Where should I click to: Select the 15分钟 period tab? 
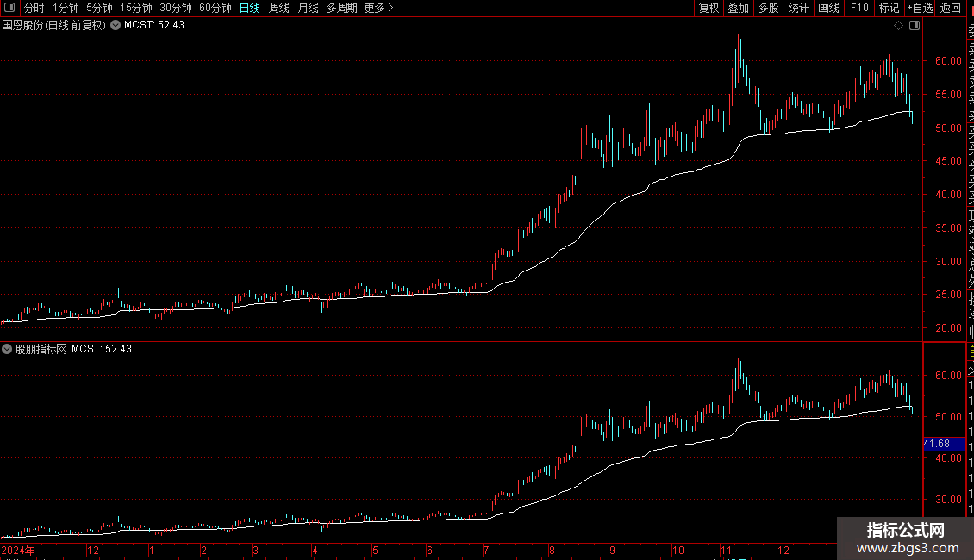(x=136, y=8)
